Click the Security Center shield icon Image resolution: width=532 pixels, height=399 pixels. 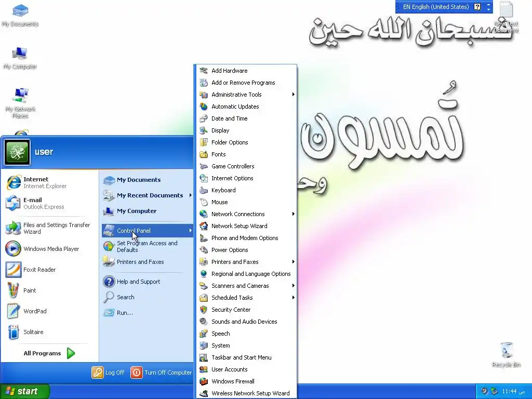(x=204, y=310)
